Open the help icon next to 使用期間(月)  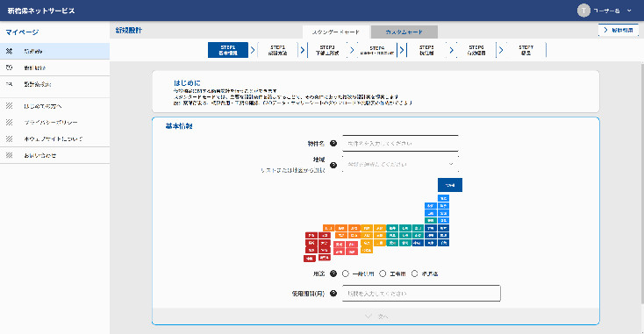click(x=333, y=294)
